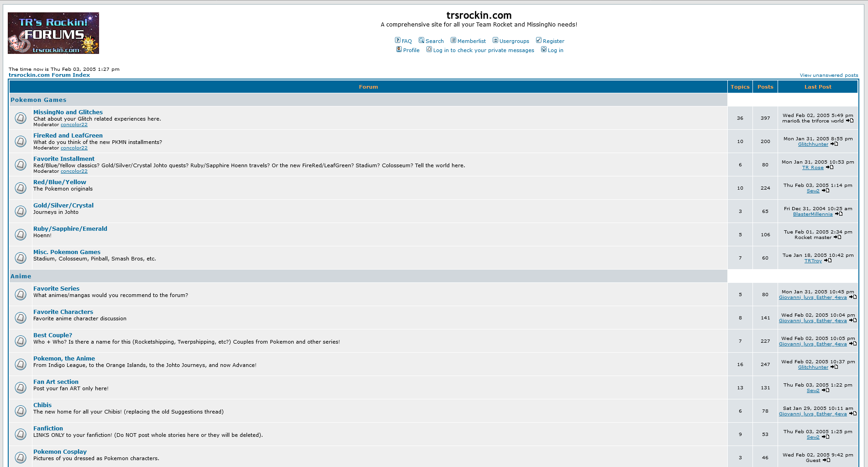Viewport: 868px width, 467px height.
Task: Click the private messages icon
Action: [x=429, y=49]
